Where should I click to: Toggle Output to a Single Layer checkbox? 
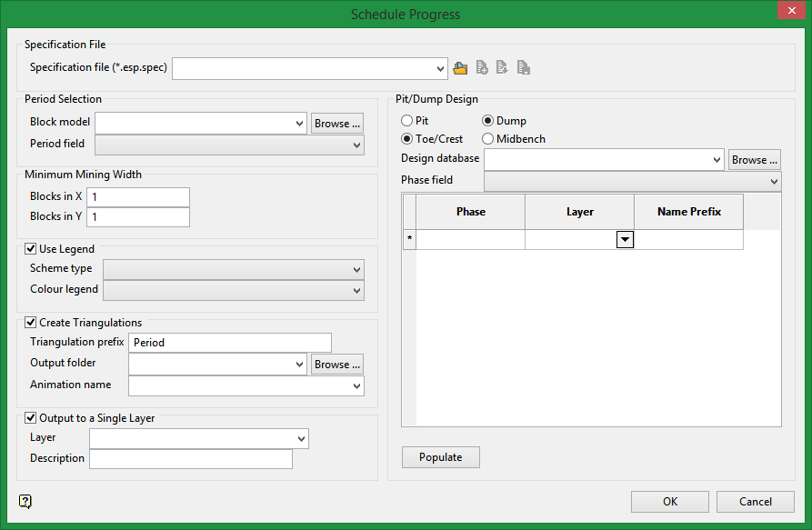[x=31, y=419]
